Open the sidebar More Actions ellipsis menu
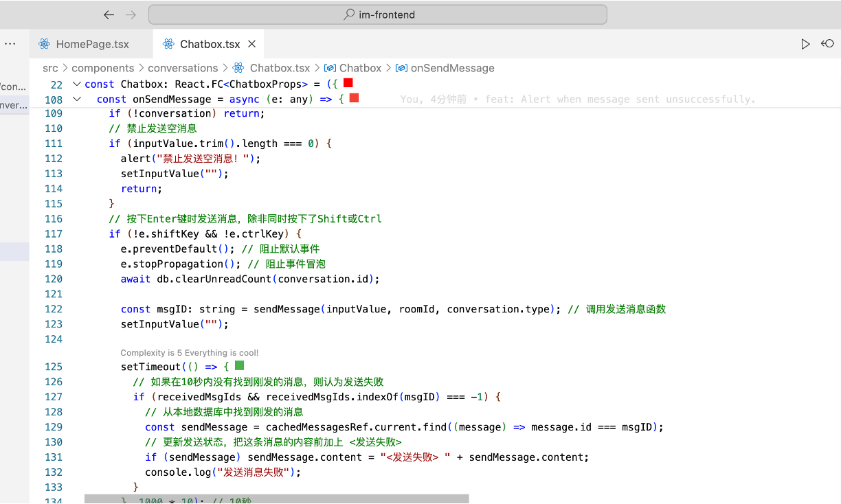The height and width of the screenshot is (504, 841). coord(10,44)
